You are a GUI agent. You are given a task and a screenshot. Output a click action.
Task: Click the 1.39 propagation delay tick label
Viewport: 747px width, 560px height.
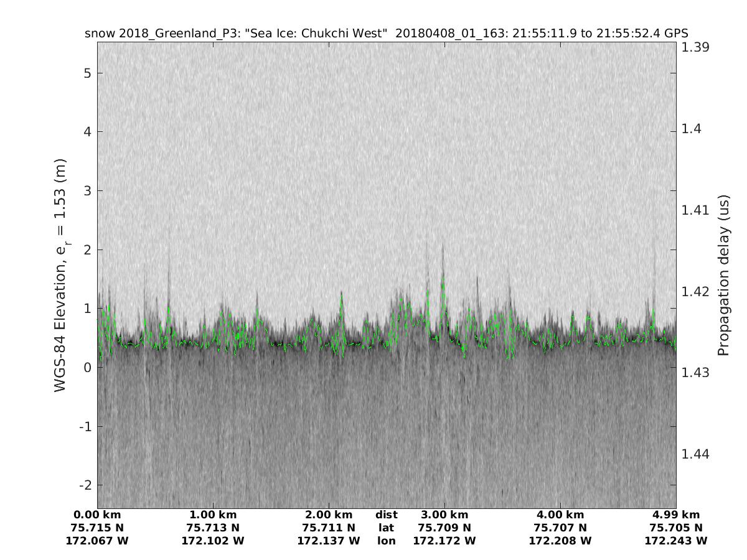pyautogui.click(x=697, y=47)
